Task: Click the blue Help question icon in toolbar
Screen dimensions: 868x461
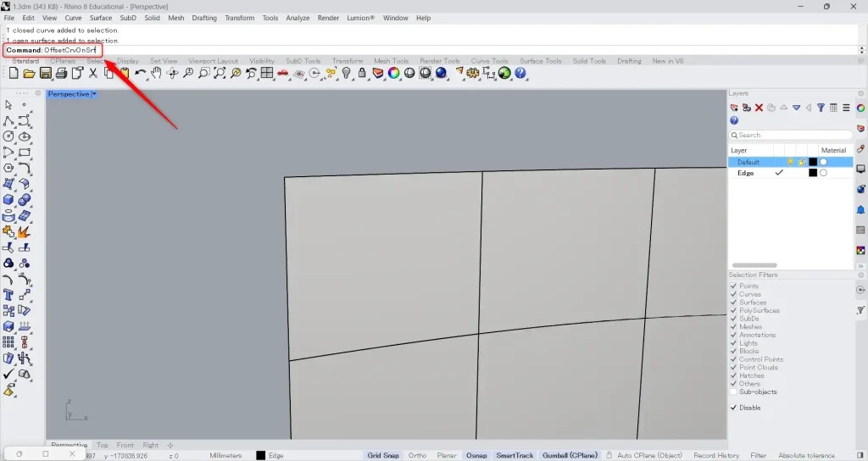Action: tap(520, 73)
